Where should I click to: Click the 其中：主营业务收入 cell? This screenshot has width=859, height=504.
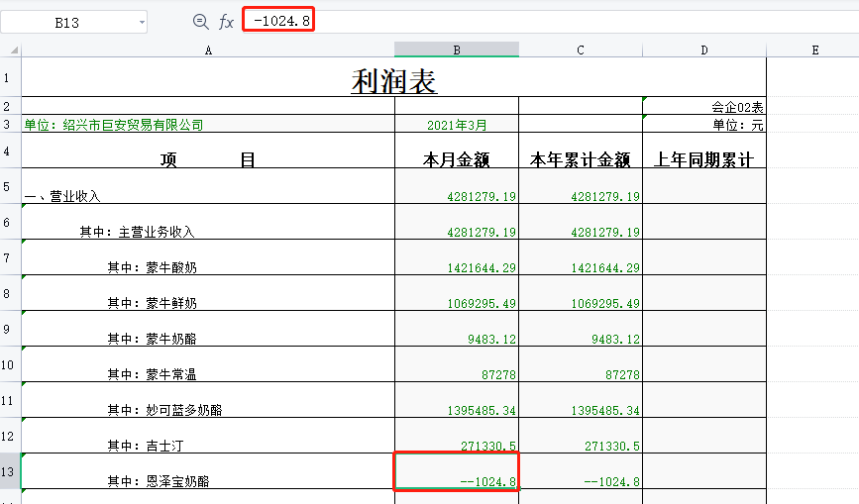(208, 222)
